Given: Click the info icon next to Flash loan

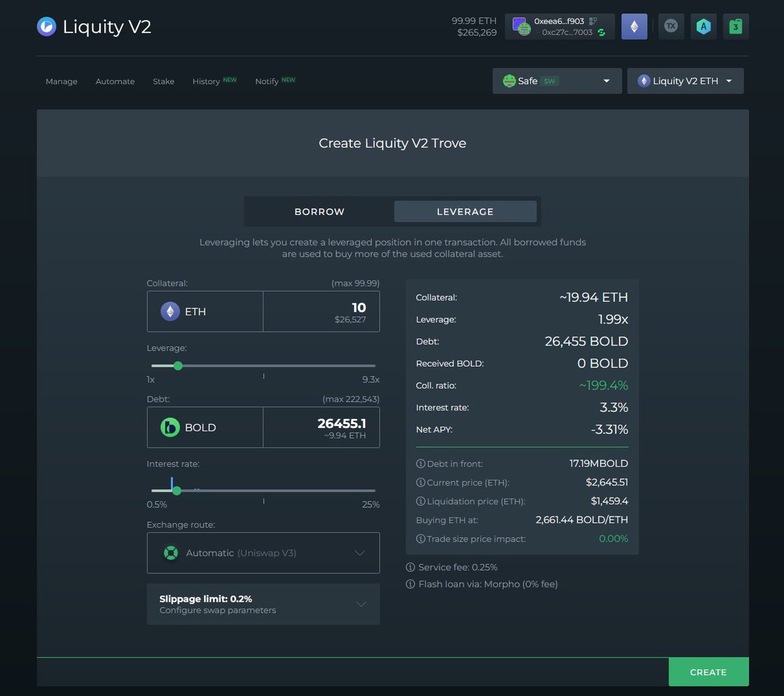Looking at the screenshot, I should 410,584.
